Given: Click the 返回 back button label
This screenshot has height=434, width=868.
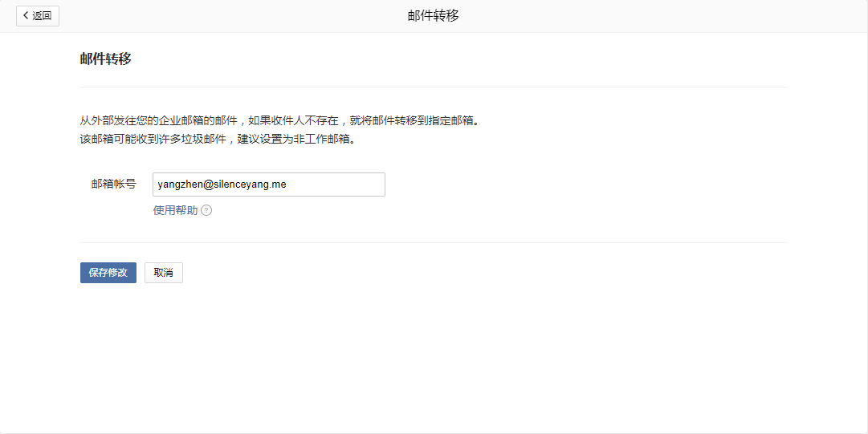Looking at the screenshot, I should click(x=43, y=16).
